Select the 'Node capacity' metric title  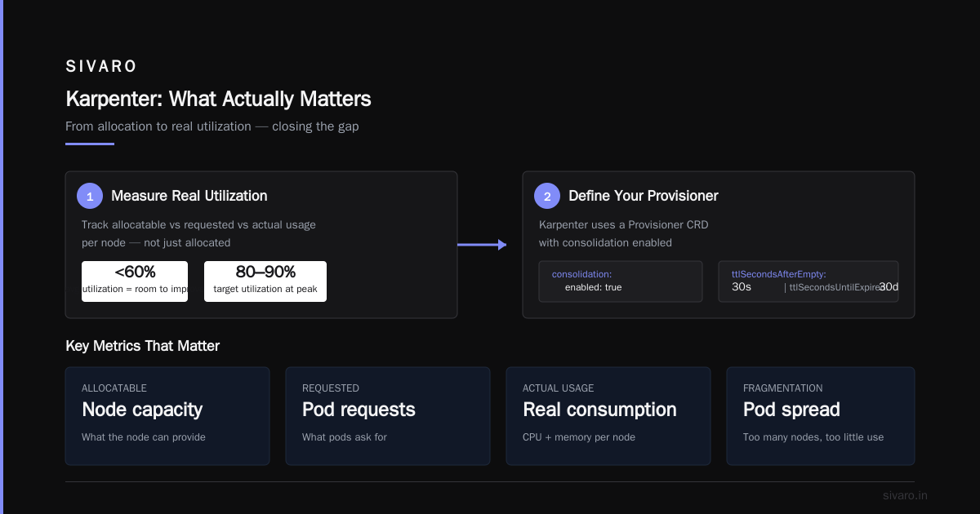pos(142,410)
